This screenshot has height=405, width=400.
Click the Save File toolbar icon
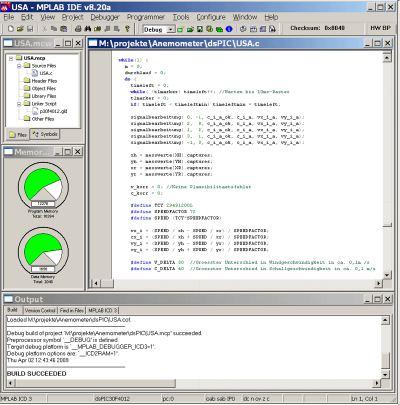(x=30, y=29)
